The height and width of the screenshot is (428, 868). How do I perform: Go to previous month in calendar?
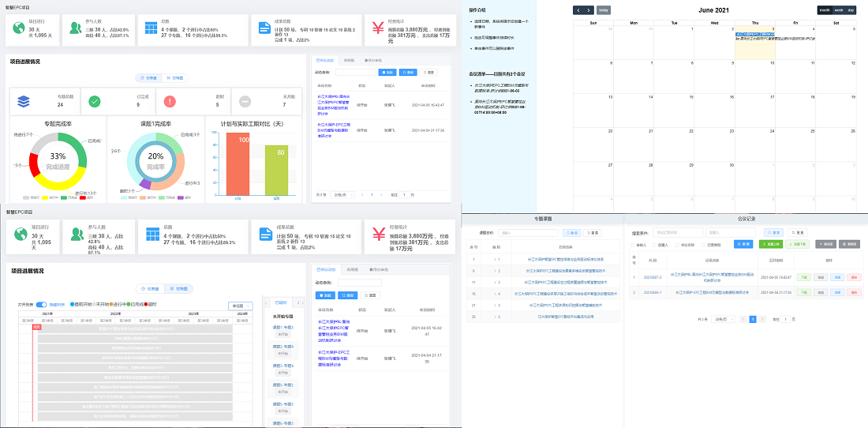578,10
